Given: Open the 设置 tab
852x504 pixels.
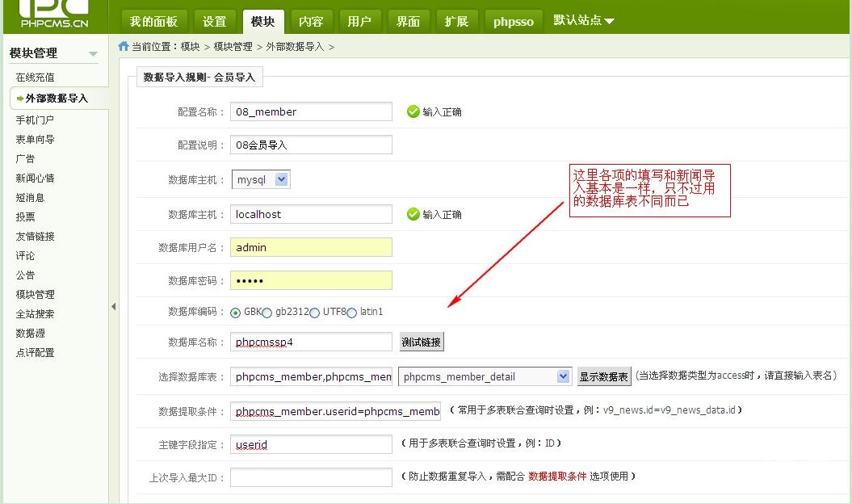Looking at the screenshot, I should coord(214,22).
